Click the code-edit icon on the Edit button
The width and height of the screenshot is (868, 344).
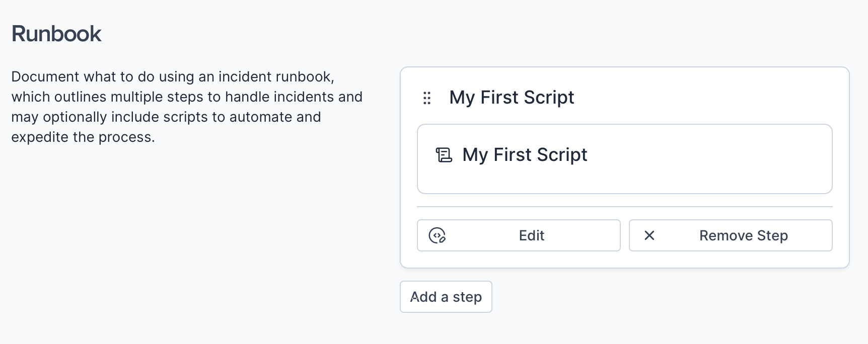(x=437, y=235)
